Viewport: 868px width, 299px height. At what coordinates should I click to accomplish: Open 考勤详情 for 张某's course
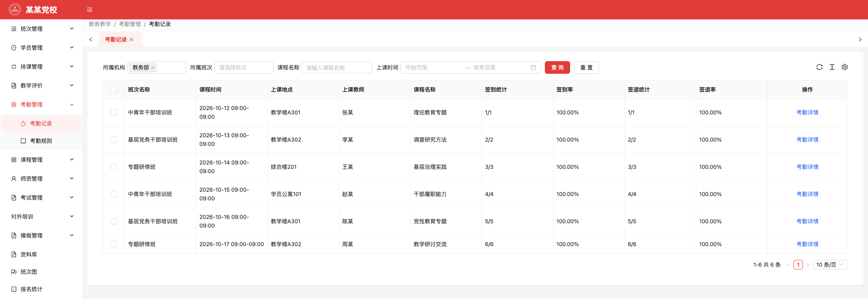click(807, 112)
